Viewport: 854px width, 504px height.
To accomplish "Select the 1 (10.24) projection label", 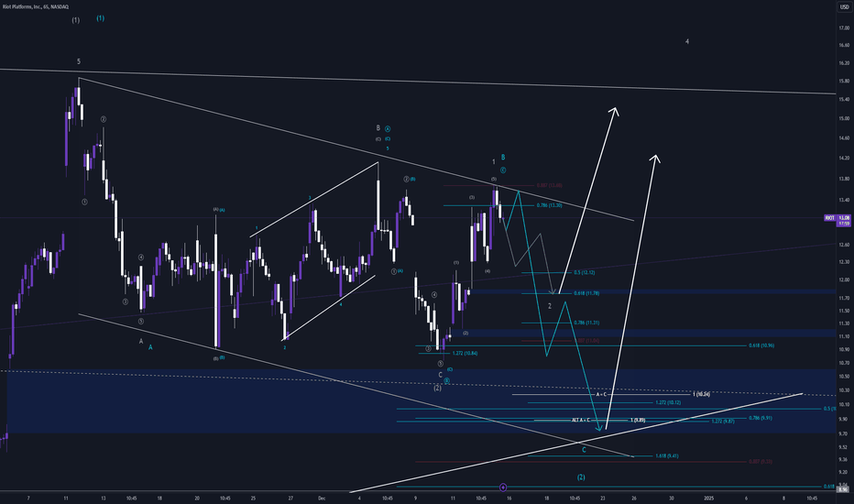I will [x=702, y=394].
